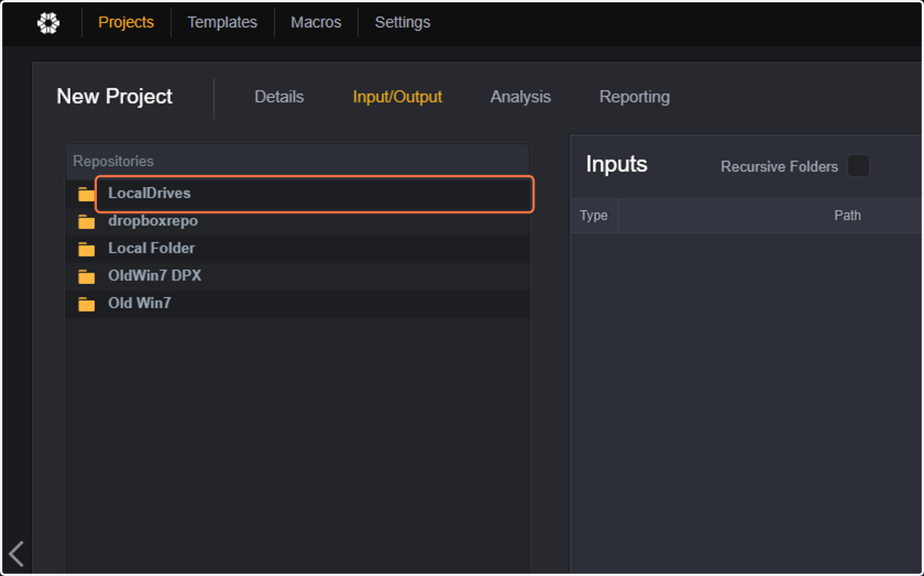Switch to the Reporting tab
The height and width of the screenshot is (576, 924).
634,97
